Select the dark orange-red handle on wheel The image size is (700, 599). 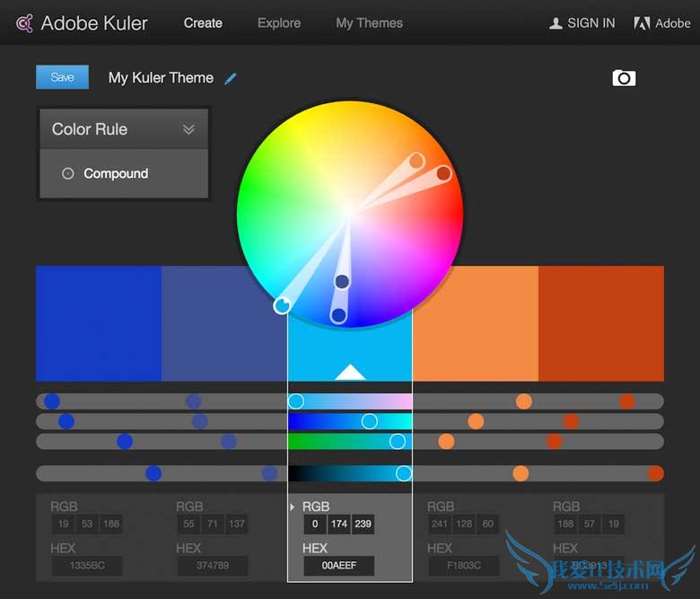click(x=443, y=173)
